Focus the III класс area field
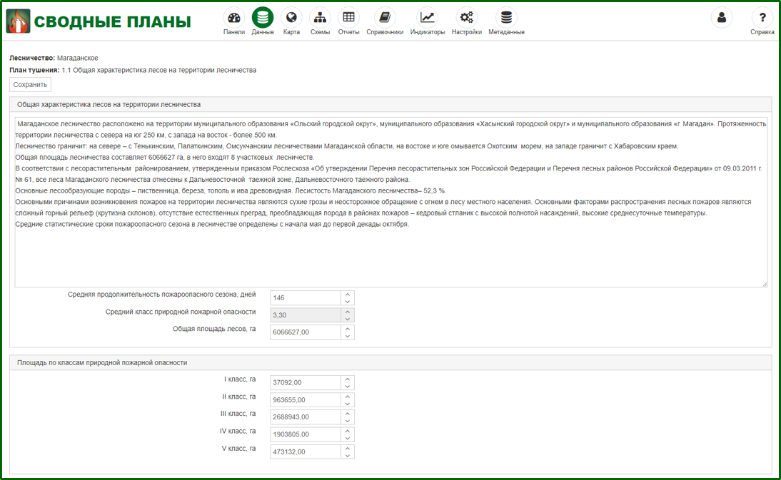This screenshot has height=480, width=781. [x=305, y=417]
